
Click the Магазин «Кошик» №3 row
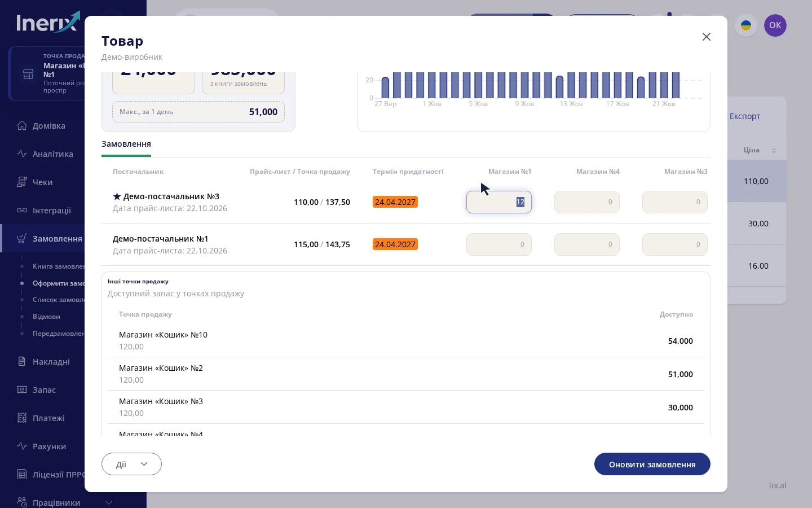[406, 408]
